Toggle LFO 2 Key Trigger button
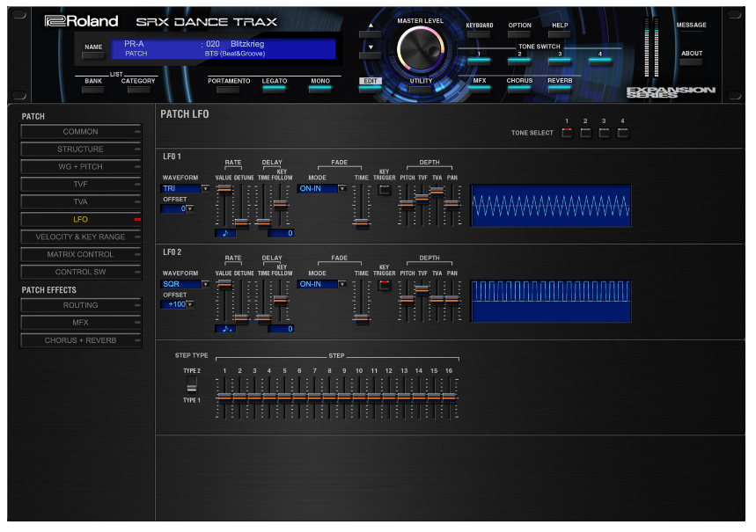 (385, 285)
